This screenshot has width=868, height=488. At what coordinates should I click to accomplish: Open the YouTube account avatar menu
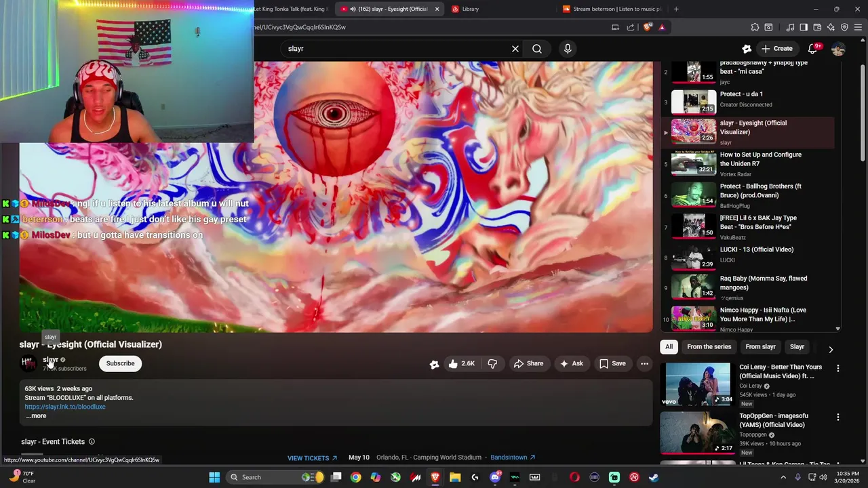pyautogui.click(x=838, y=49)
